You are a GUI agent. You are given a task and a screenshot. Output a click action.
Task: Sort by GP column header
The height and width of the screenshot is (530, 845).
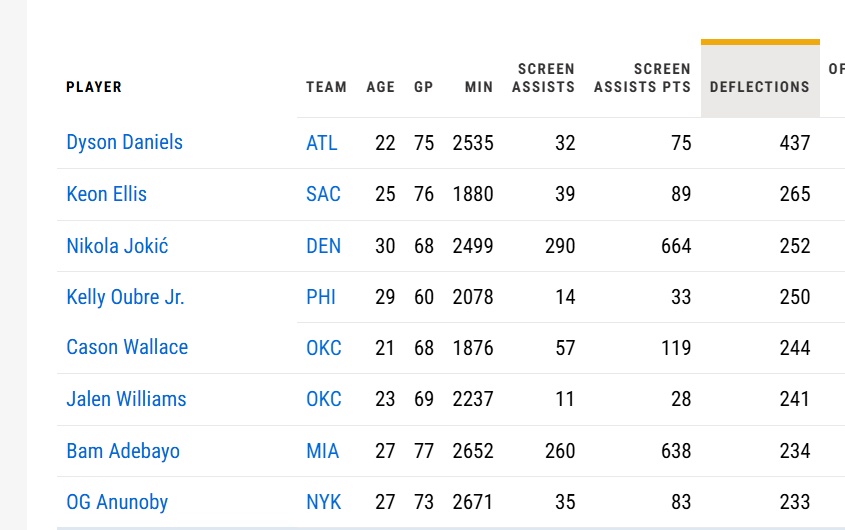tap(424, 87)
